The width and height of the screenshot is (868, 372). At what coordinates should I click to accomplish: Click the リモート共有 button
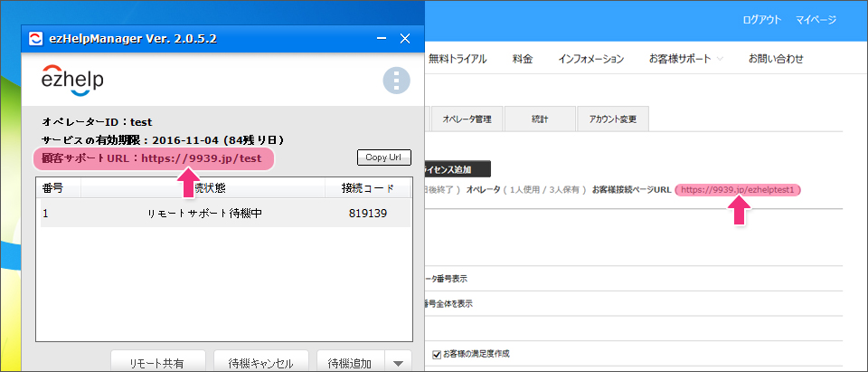pos(158,361)
